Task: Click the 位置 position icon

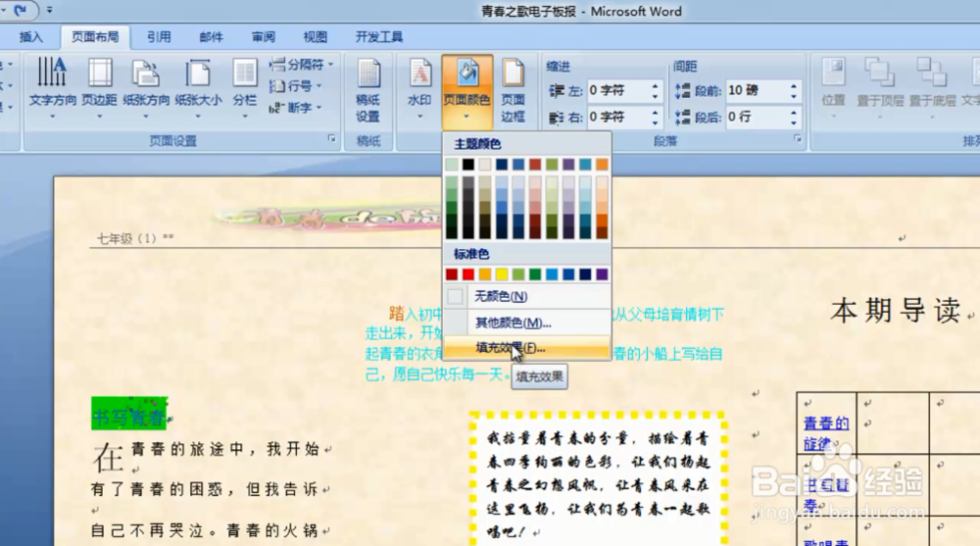Action: [x=833, y=84]
